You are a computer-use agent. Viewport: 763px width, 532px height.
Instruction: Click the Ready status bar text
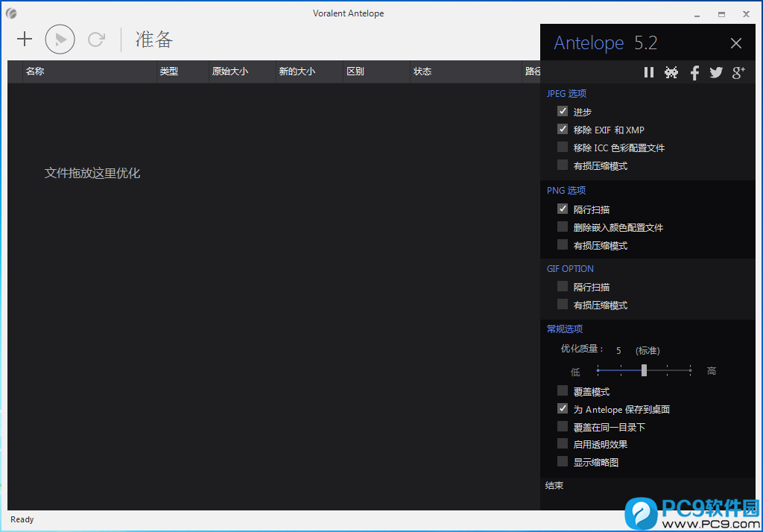[22, 519]
